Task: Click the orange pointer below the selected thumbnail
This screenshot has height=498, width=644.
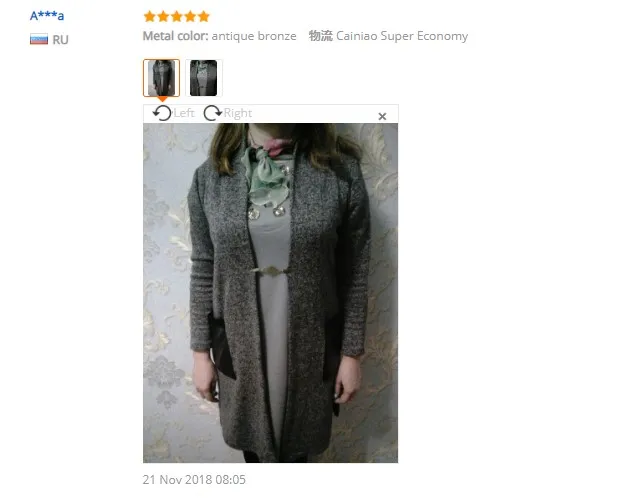Action: pos(162,99)
